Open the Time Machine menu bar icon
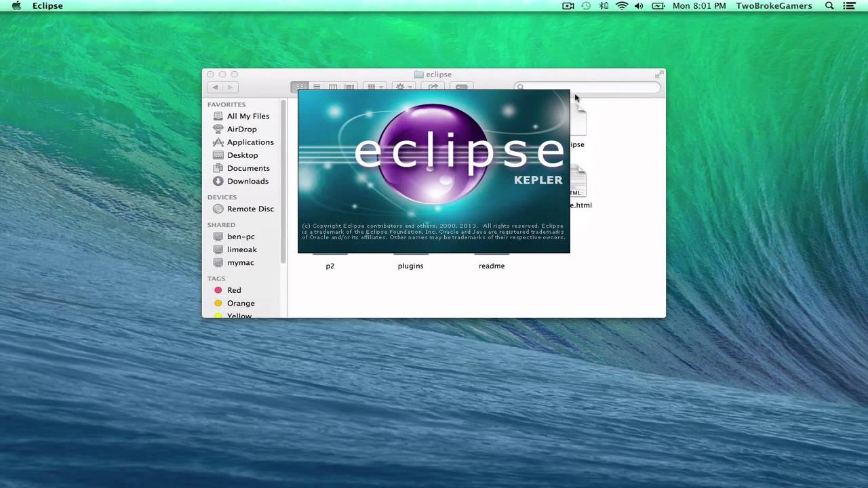 pyautogui.click(x=586, y=6)
